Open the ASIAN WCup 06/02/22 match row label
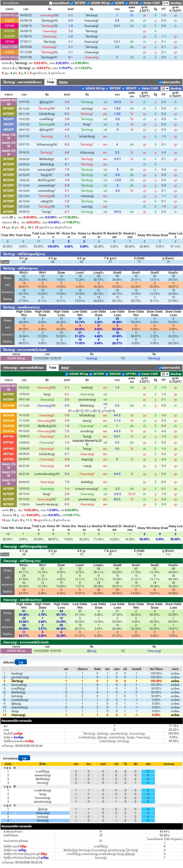Image resolution: width=183 pixels, height=868 pixels. coord(10,15)
